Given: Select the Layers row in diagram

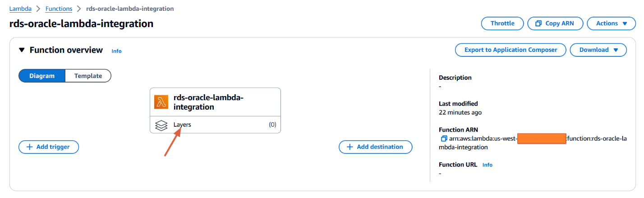Looking at the screenshot, I should (215, 125).
